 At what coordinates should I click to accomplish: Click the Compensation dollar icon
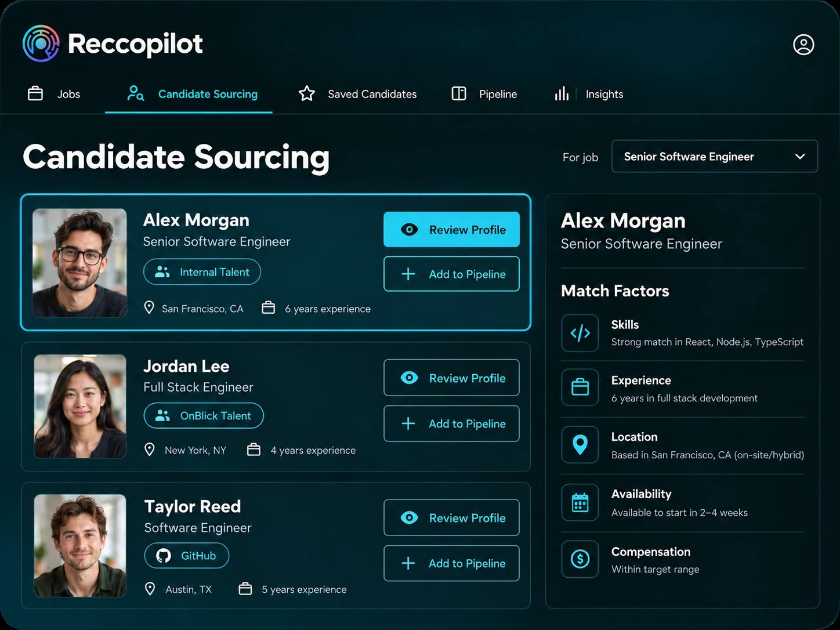pyautogui.click(x=580, y=559)
